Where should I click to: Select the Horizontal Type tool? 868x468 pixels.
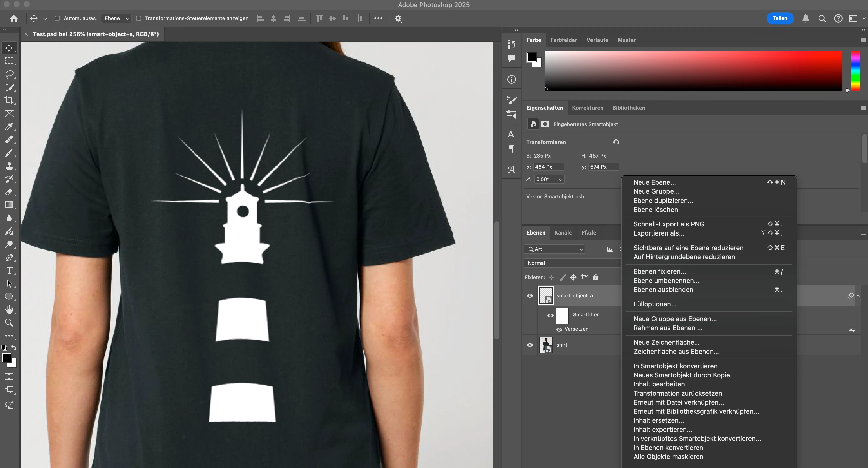pos(9,270)
